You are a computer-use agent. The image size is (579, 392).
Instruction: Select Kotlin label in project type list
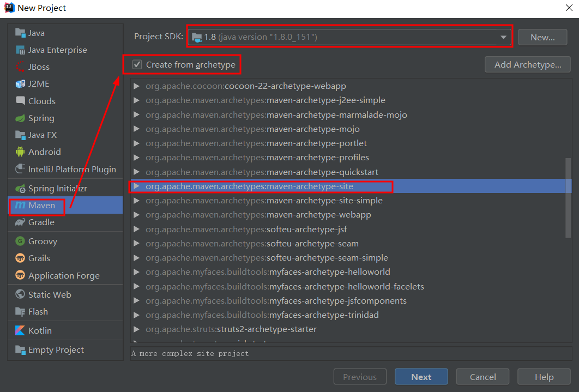pyautogui.click(x=40, y=331)
